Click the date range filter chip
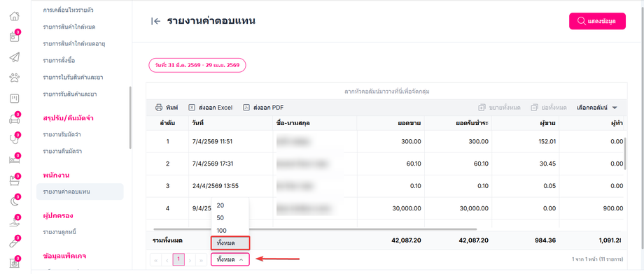644x274 pixels. coord(197,65)
